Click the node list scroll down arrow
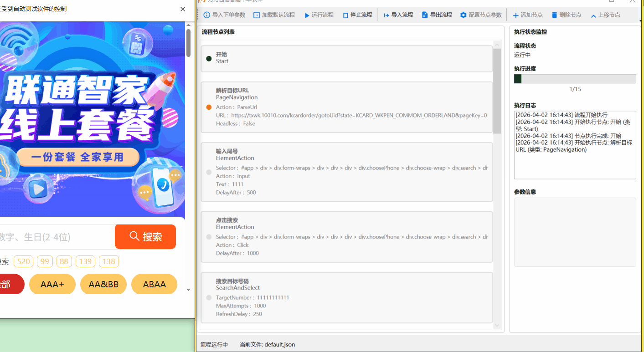The width and height of the screenshot is (644, 352). pyautogui.click(x=497, y=325)
